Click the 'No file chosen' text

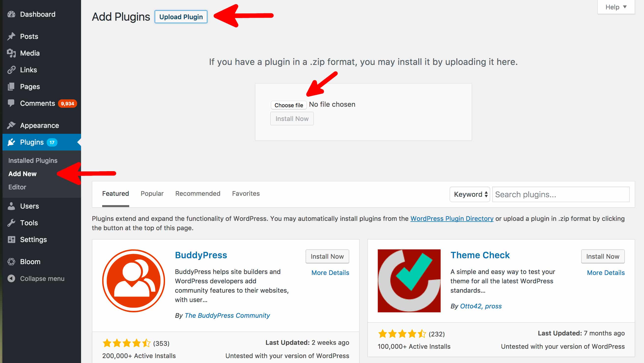pyautogui.click(x=332, y=104)
